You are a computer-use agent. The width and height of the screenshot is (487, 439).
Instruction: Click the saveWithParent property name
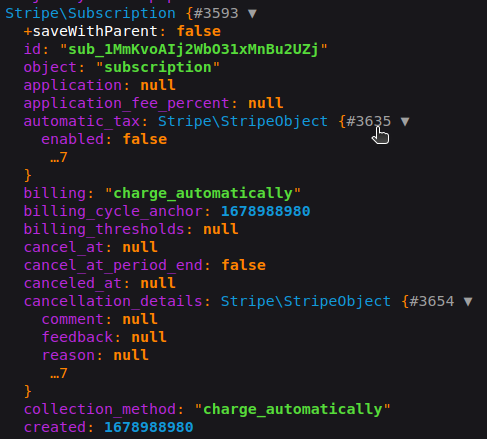point(95,31)
